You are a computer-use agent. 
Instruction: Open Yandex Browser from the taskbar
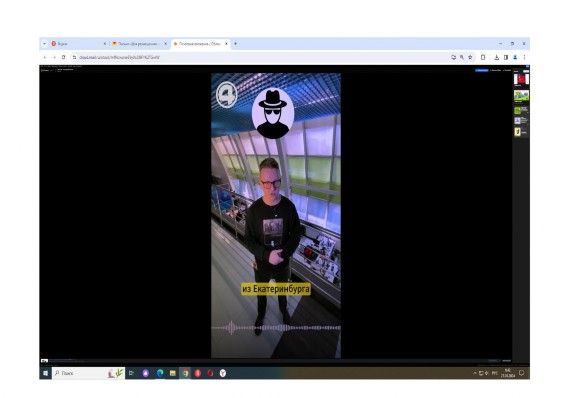[x=223, y=373]
